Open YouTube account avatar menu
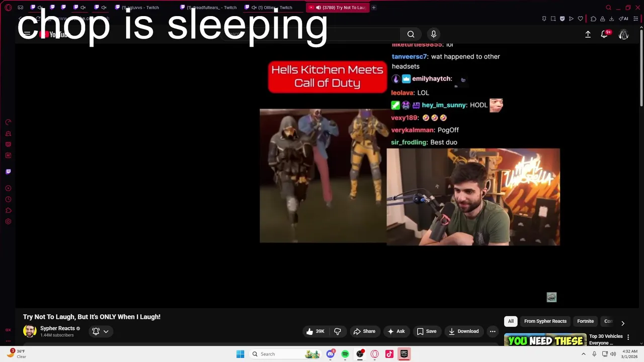The height and width of the screenshot is (362, 644). pyautogui.click(x=623, y=34)
